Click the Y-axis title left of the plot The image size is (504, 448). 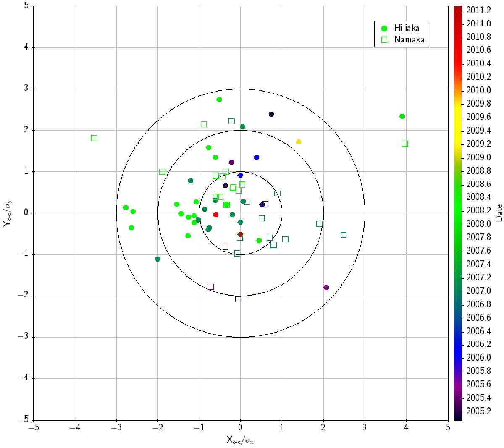(x=7, y=213)
